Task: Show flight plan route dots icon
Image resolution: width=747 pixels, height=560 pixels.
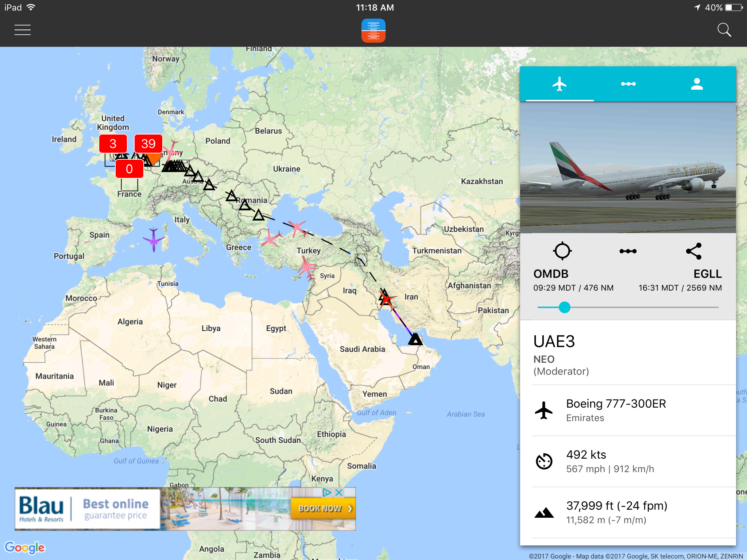Action: pos(628,251)
